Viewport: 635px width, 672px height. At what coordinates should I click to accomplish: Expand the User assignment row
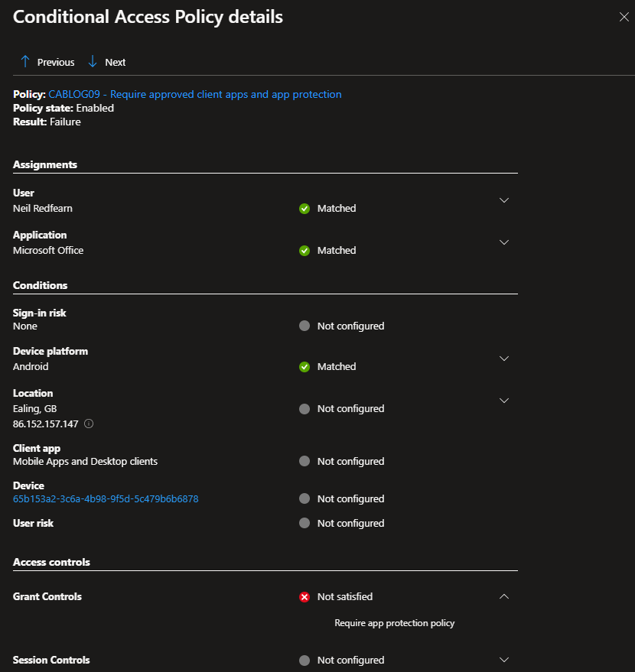503,200
